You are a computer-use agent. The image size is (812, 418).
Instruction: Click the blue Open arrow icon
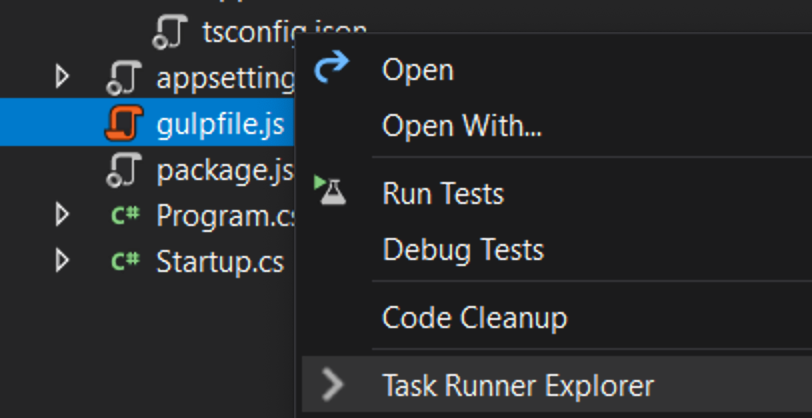[x=331, y=69]
